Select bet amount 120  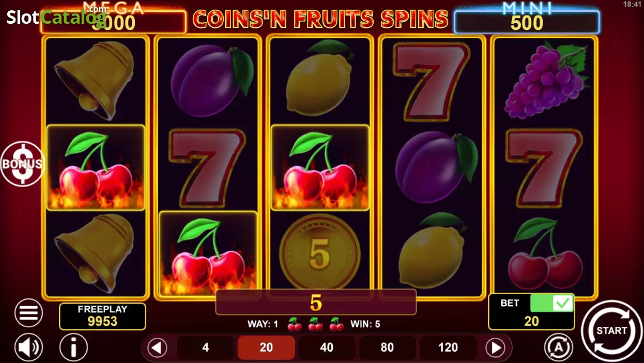[448, 347]
